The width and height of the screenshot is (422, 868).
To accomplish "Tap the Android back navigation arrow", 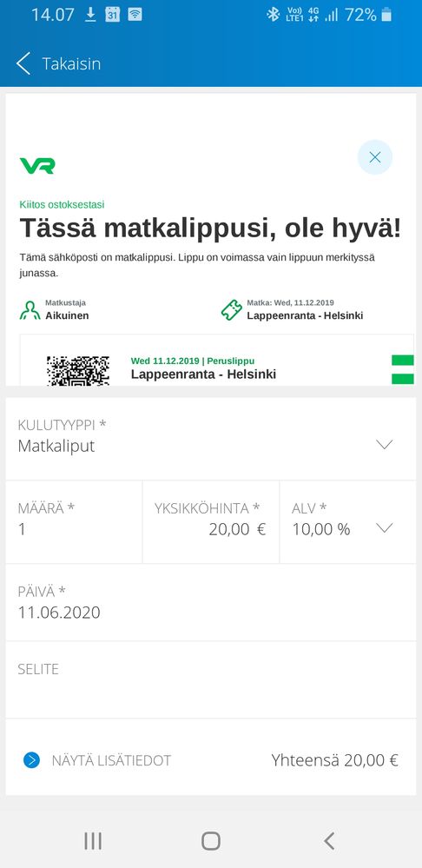I will click(x=329, y=841).
